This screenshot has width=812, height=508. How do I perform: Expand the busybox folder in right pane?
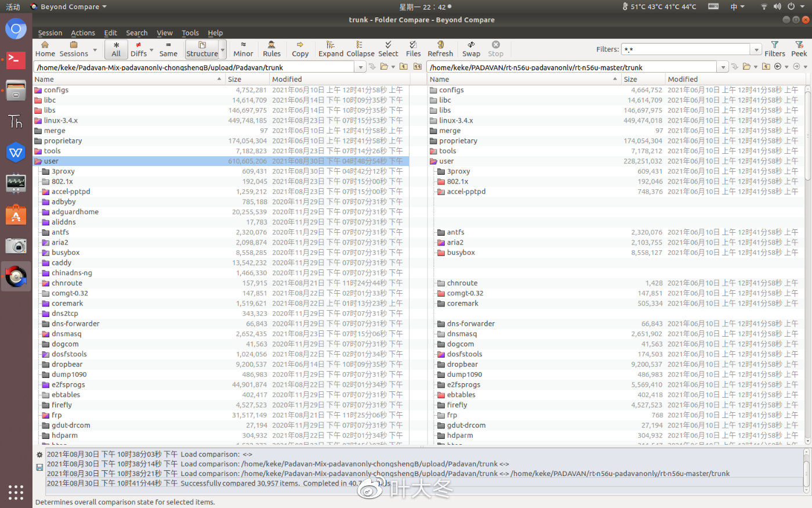click(x=441, y=253)
